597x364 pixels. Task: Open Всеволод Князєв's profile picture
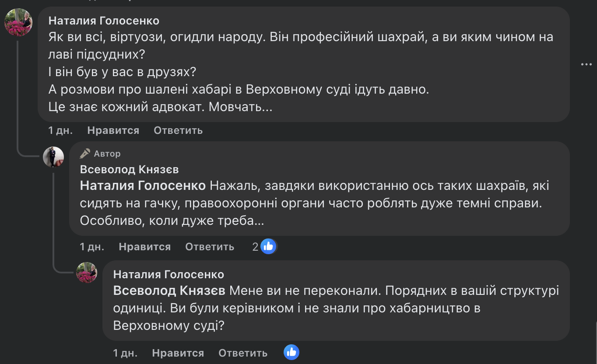coord(53,157)
